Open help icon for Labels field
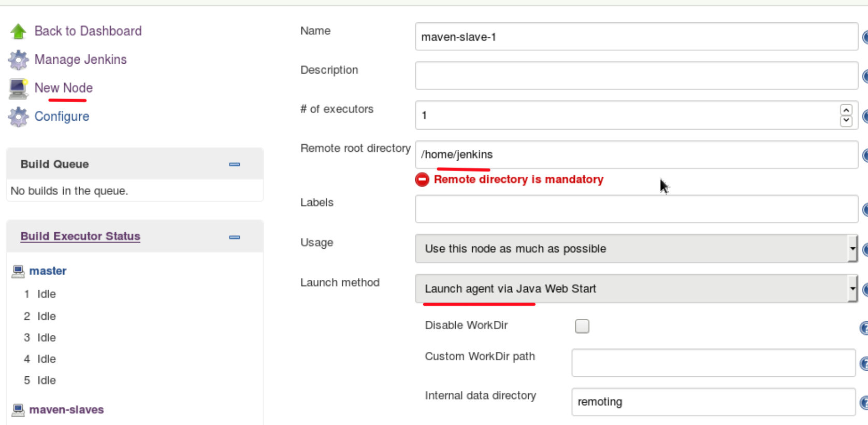Image resolution: width=868 pixels, height=425 pixels. [x=865, y=209]
